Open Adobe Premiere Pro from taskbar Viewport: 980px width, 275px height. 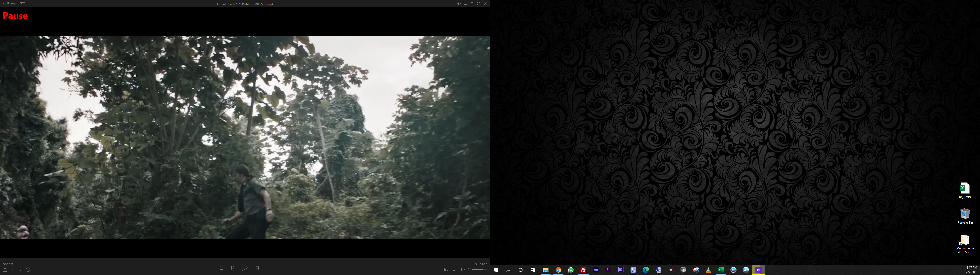click(x=608, y=270)
